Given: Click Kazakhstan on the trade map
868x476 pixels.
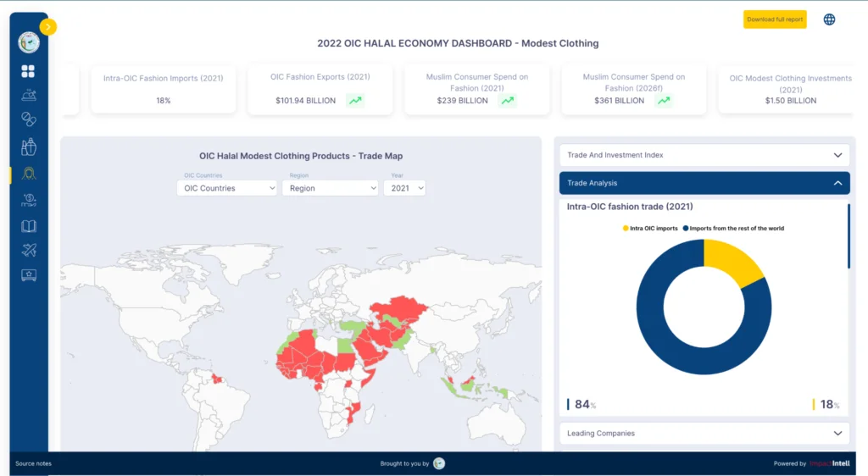Looking at the screenshot, I should pos(398,308).
